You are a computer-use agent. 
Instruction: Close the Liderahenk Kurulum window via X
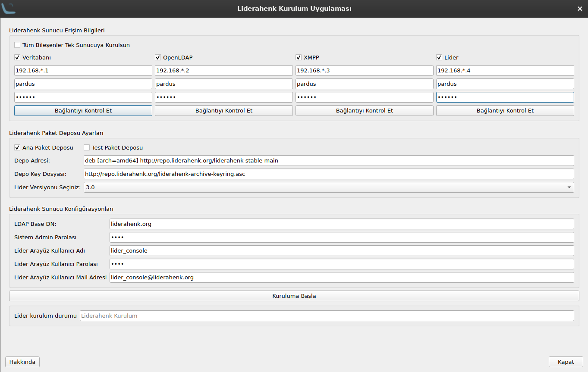click(580, 9)
